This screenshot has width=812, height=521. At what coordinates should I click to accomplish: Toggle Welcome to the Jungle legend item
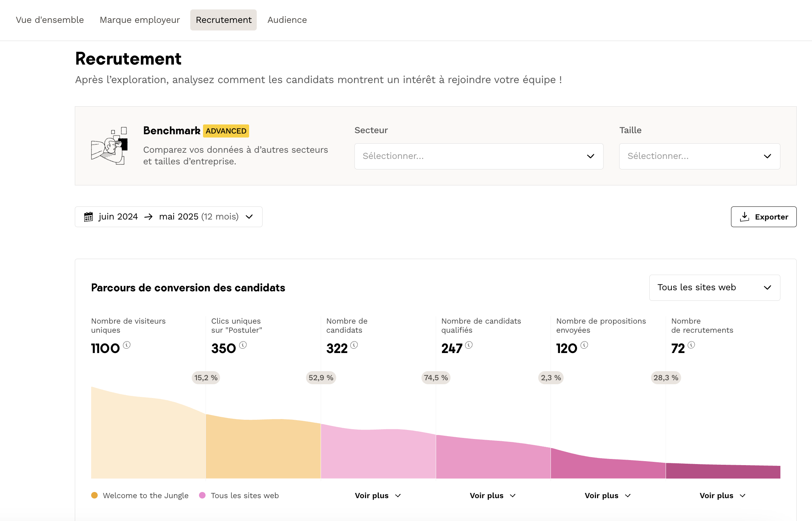pyautogui.click(x=140, y=496)
